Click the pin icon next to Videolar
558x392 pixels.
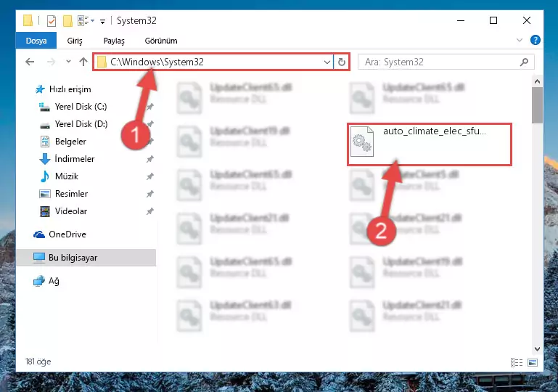click(x=149, y=211)
